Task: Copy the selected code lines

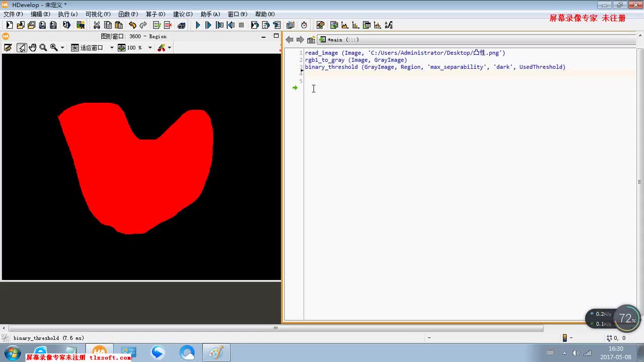Action: pyautogui.click(x=108, y=25)
